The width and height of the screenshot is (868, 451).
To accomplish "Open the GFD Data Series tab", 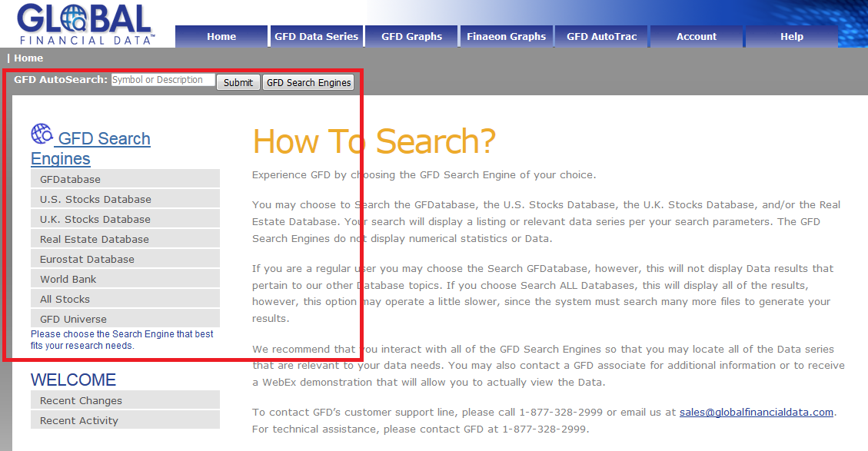I will pos(316,36).
